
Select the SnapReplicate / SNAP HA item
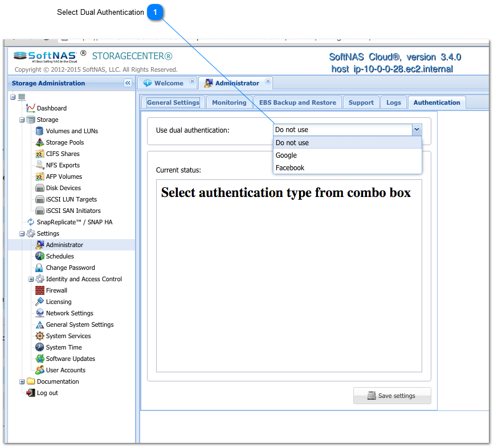(75, 222)
